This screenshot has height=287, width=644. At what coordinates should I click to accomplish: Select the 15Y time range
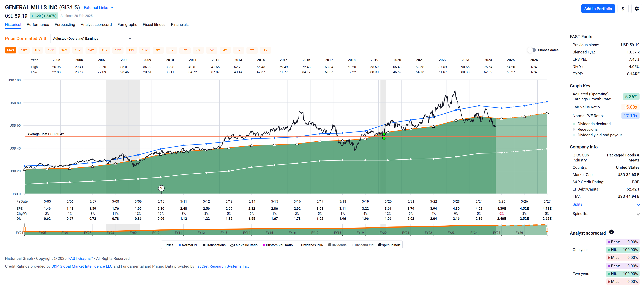coord(78,50)
